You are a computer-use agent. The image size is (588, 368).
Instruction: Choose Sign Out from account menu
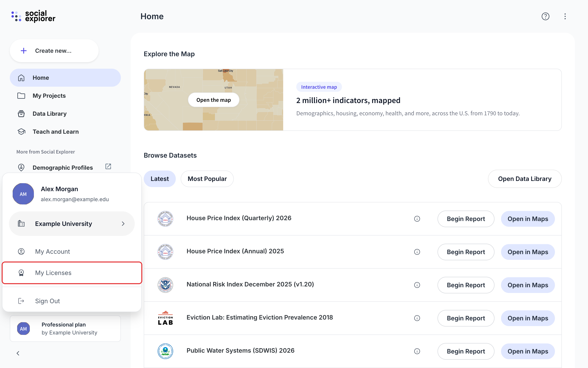[72, 301]
